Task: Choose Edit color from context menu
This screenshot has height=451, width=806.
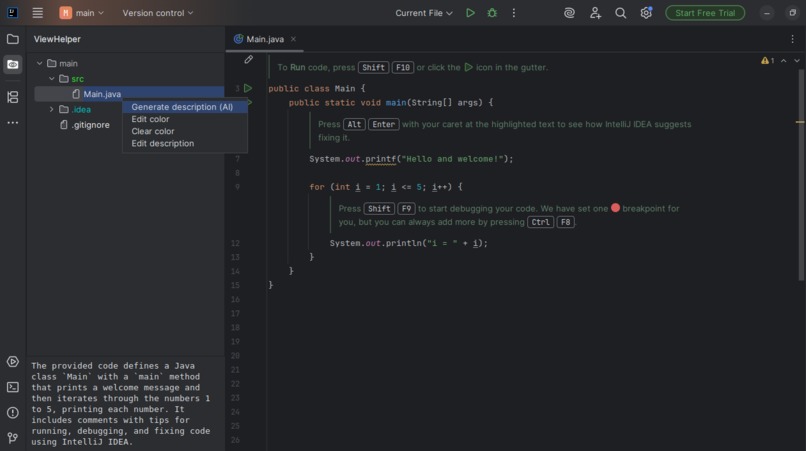Action: pyautogui.click(x=185, y=119)
